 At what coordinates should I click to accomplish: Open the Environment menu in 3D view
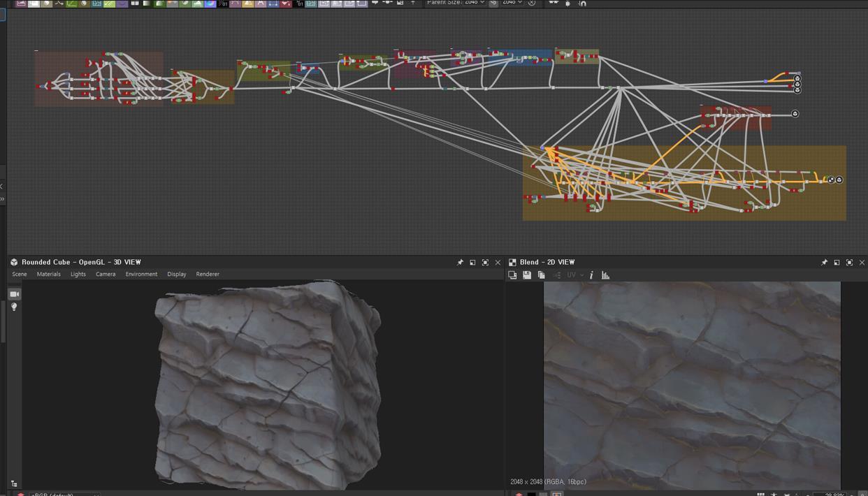(x=141, y=275)
